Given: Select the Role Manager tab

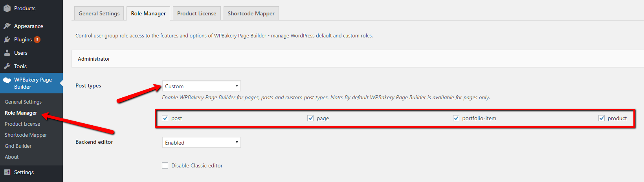Looking at the screenshot, I should (x=149, y=13).
